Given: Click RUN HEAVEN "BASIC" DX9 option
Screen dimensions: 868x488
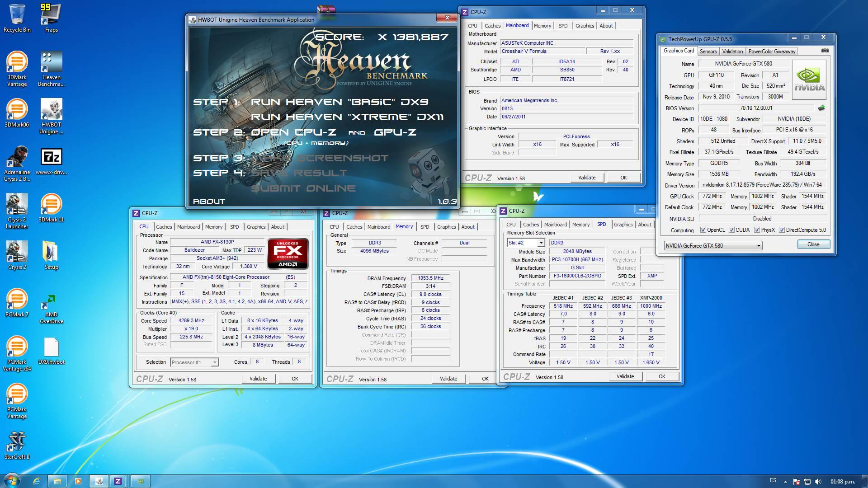Looking at the screenshot, I should tap(340, 102).
